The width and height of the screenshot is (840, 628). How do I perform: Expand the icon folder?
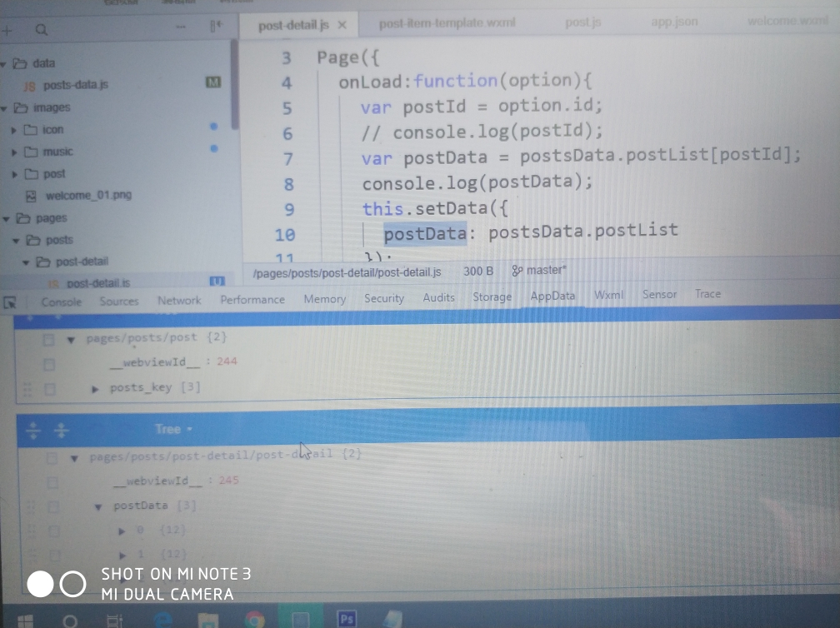click(14, 130)
